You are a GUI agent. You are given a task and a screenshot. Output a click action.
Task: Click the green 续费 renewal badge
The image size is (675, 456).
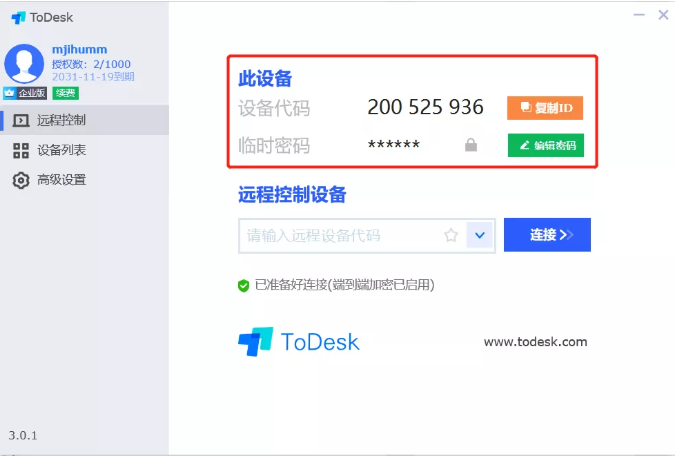pos(65,93)
